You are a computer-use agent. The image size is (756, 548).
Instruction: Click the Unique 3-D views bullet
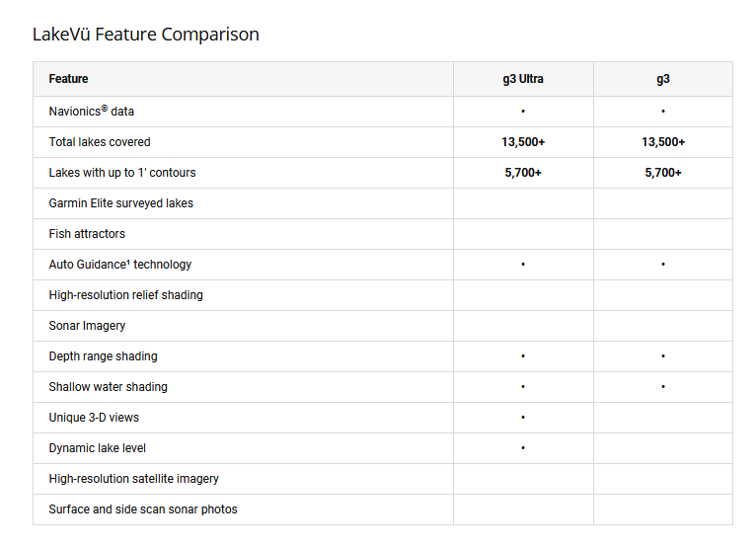(523, 418)
